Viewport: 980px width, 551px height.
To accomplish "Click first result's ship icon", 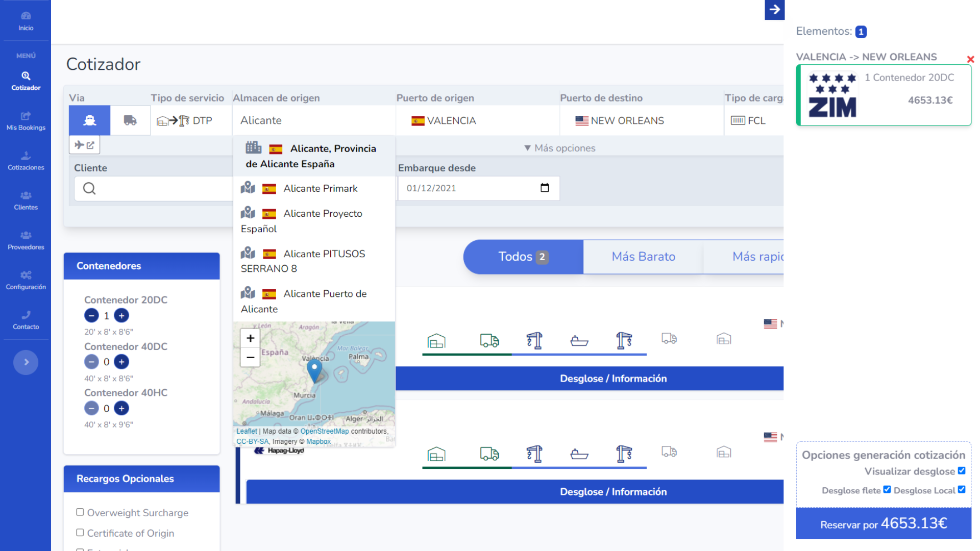I will [579, 340].
